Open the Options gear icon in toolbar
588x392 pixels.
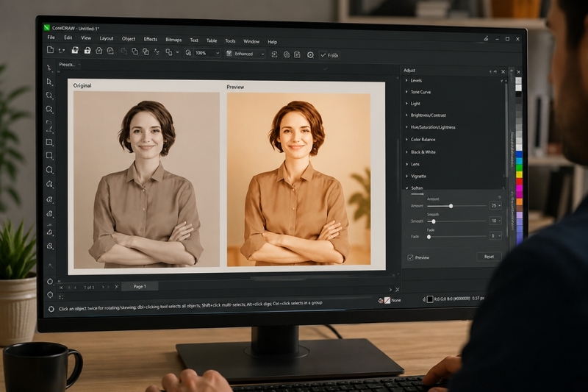[x=310, y=54]
